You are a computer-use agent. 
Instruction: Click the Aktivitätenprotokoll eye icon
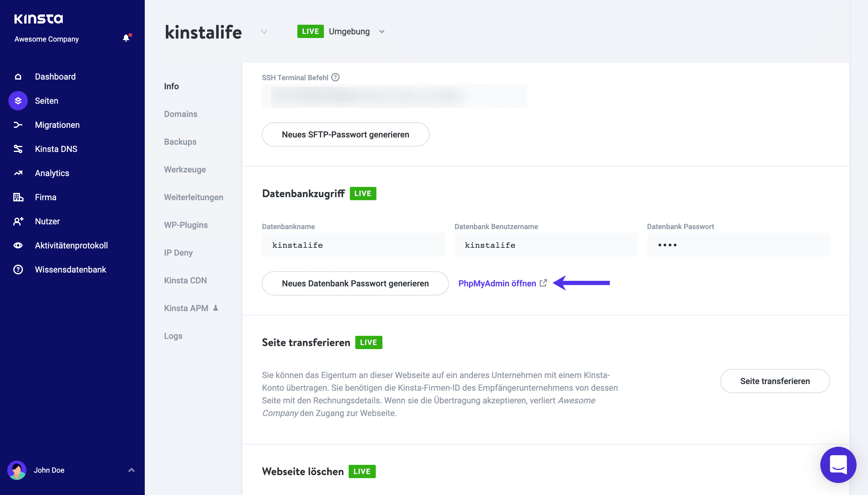click(18, 245)
